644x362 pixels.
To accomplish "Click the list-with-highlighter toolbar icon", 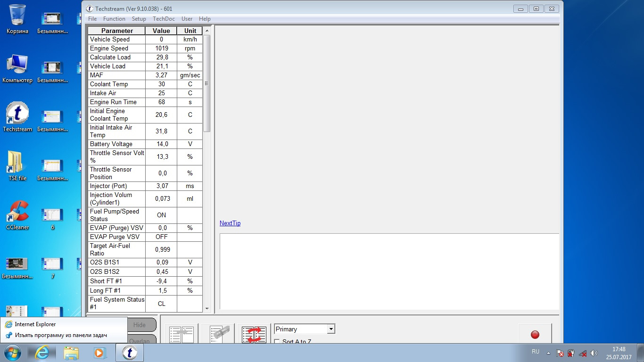I will pyautogui.click(x=219, y=334).
